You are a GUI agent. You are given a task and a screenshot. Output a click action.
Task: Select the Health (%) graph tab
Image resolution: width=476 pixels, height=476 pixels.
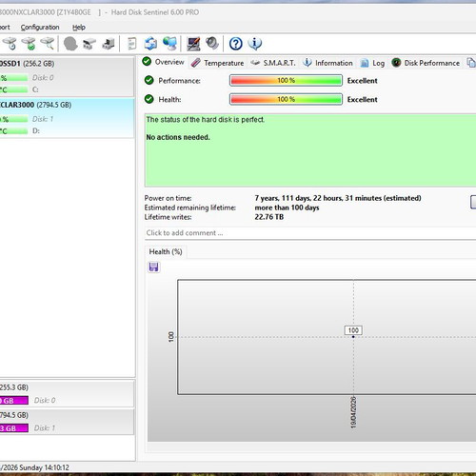(x=166, y=251)
